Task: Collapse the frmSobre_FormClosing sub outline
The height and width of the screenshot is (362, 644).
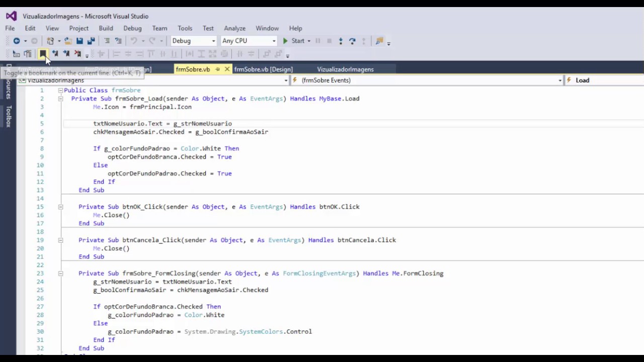Action: coord(60,274)
